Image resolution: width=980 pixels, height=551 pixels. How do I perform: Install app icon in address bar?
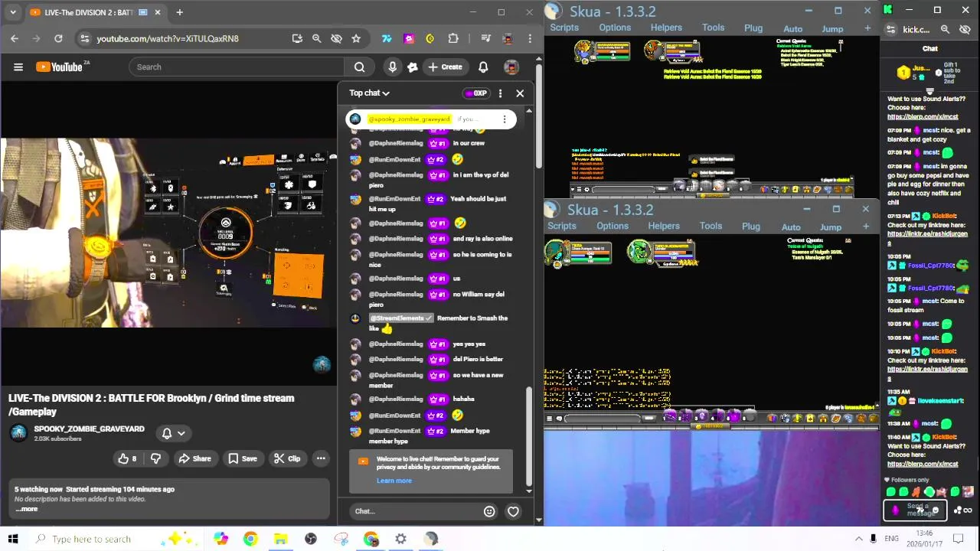pyautogui.click(x=297, y=38)
